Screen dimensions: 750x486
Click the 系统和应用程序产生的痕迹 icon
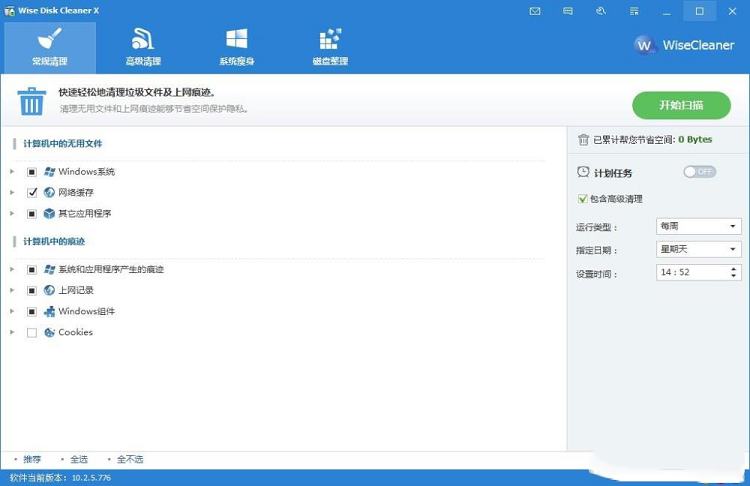(49, 269)
